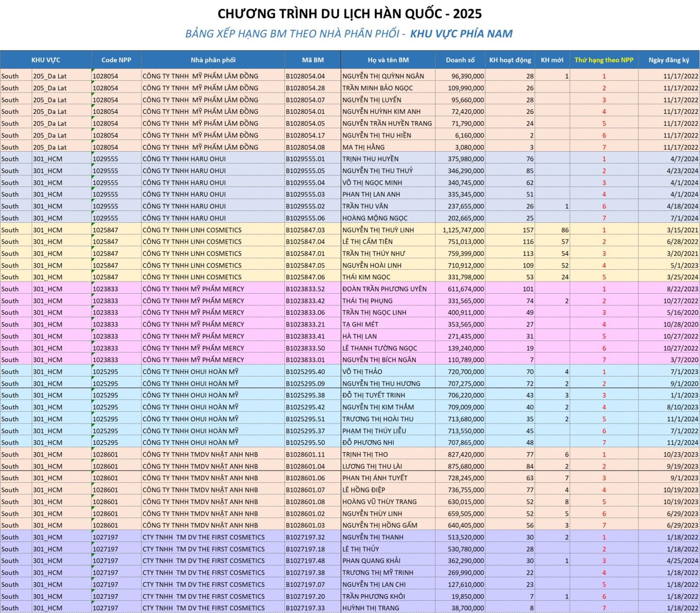Select the name NGUYỄN THỊ LAN CHI

coord(374,584)
